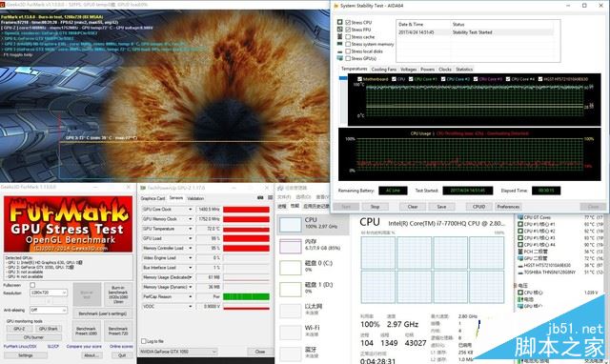The image size is (610, 364).
Task: Toggle the Stress FPU checkbox
Action: (348, 30)
